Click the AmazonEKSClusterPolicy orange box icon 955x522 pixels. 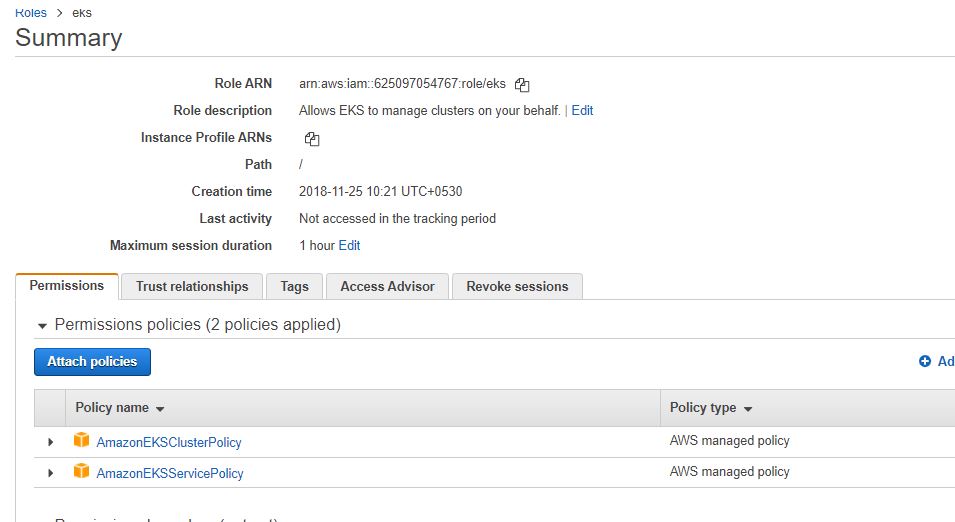[x=82, y=441]
